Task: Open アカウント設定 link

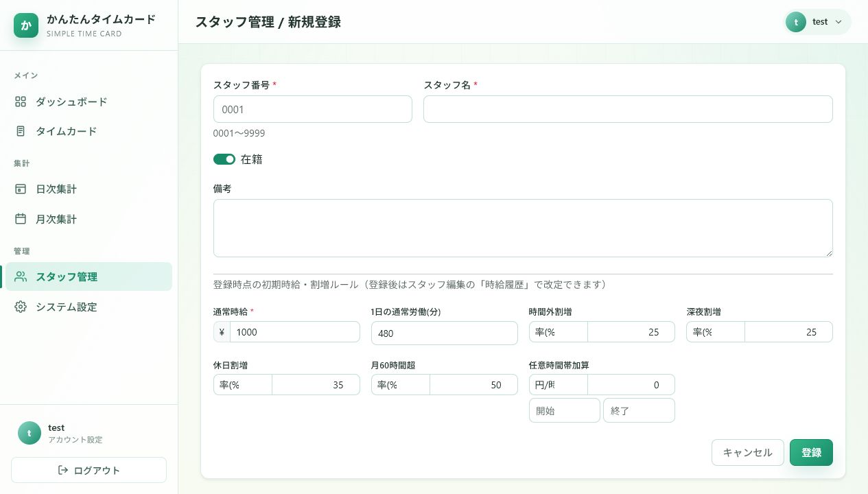Action: pos(75,440)
